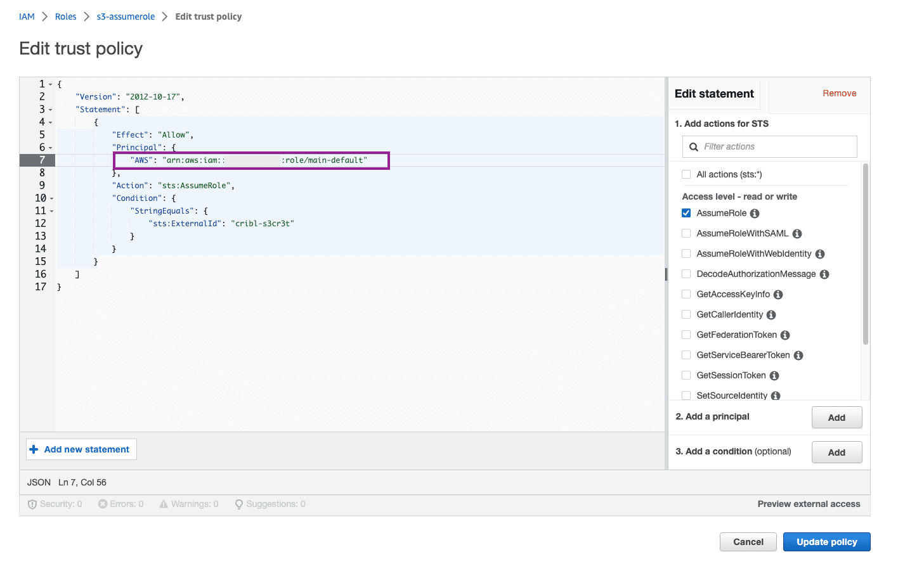Click the info icon next to AssumeRole
Viewport: 924px width, 571px height.
[755, 214]
